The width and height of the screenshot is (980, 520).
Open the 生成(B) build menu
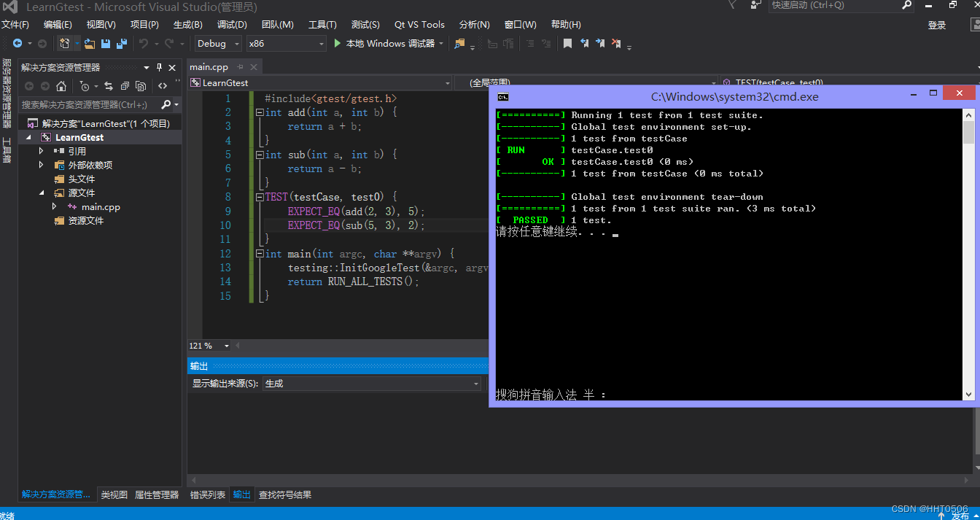click(x=187, y=25)
